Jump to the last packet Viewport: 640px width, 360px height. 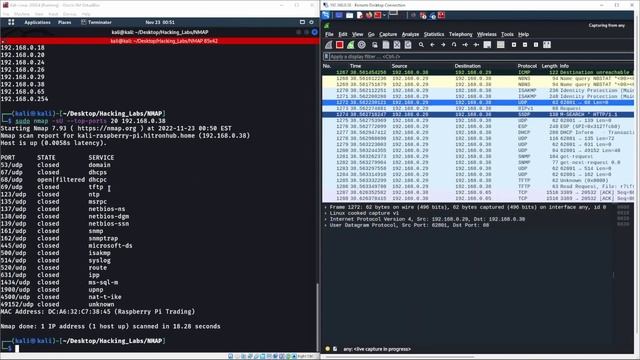point(476,45)
